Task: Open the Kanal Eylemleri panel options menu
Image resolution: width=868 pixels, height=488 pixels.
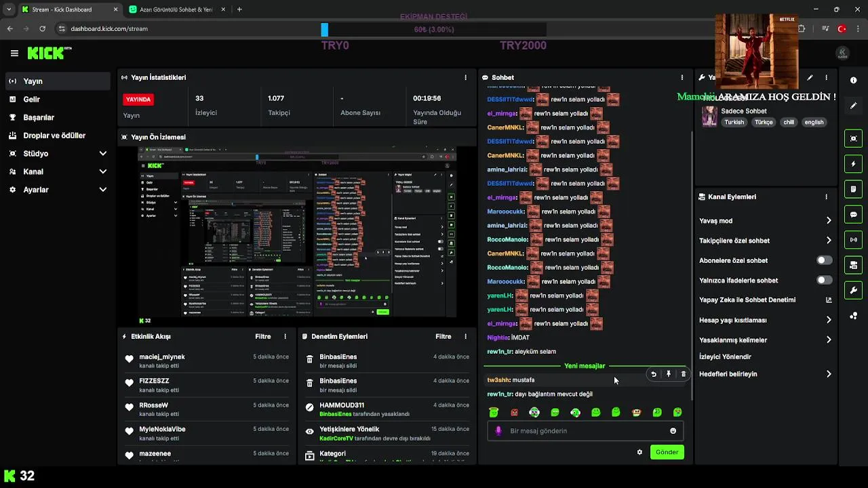Action: [x=827, y=197]
